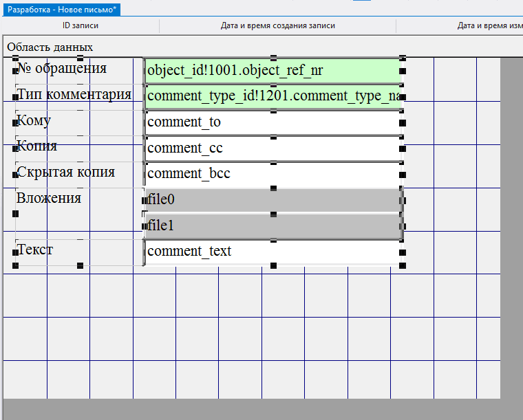Click the gray file1 attachment field

coord(273,226)
